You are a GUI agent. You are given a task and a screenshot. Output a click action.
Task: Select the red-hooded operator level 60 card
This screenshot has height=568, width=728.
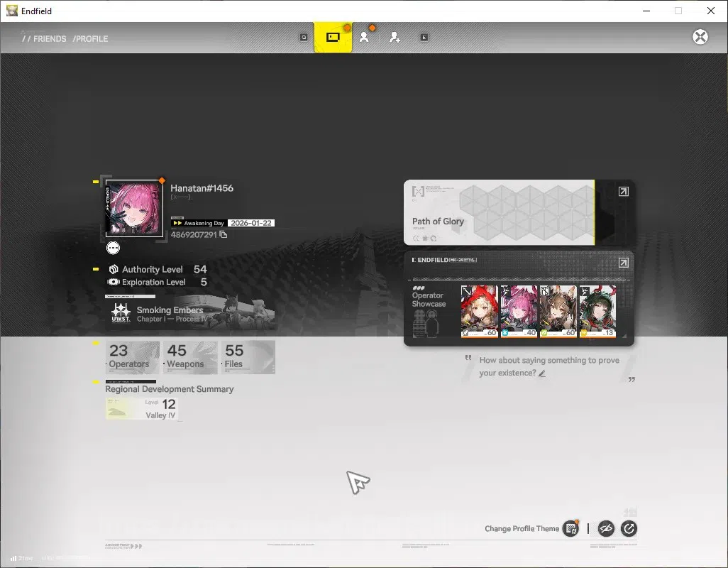pos(479,311)
